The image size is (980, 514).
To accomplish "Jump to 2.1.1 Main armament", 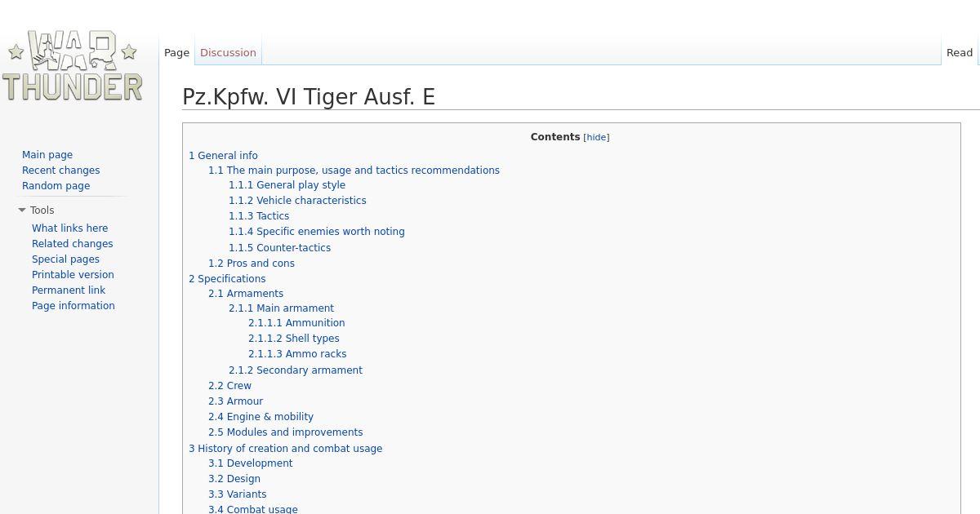I will 281,308.
